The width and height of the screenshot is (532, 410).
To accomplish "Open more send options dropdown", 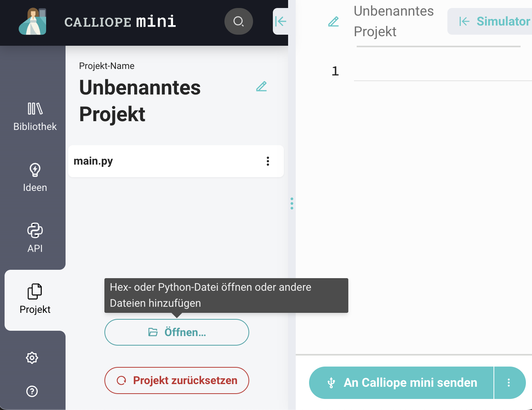I will [x=509, y=383].
